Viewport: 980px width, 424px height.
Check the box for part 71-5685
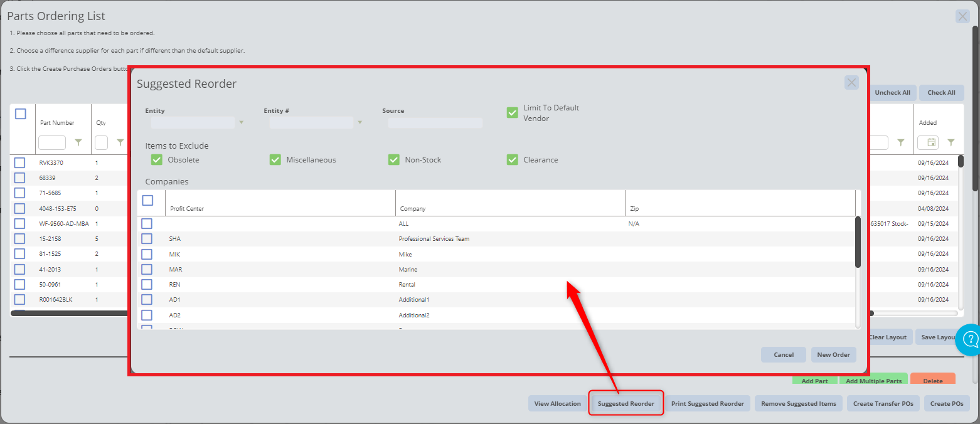tap(19, 193)
